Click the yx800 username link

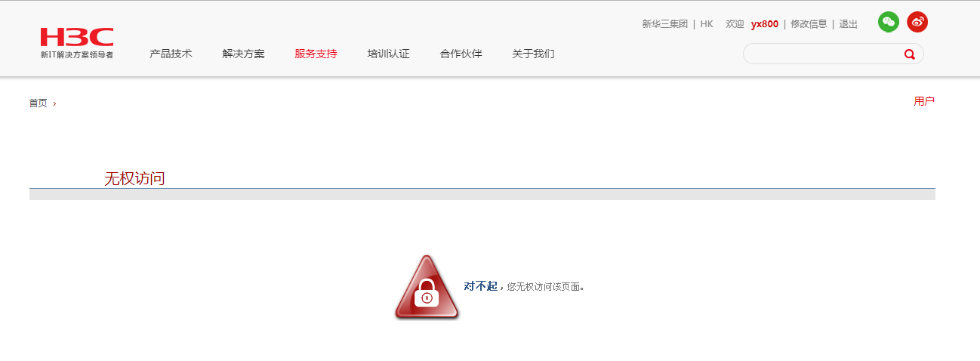point(764,24)
